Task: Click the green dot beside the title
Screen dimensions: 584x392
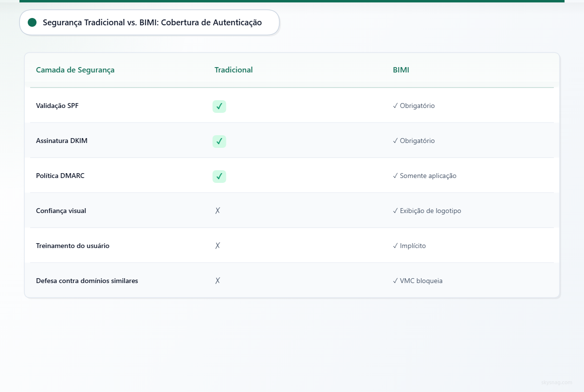Action: 33,22
